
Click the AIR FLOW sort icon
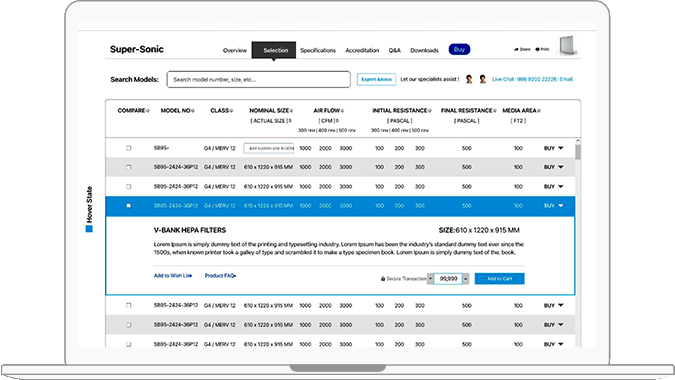click(342, 111)
